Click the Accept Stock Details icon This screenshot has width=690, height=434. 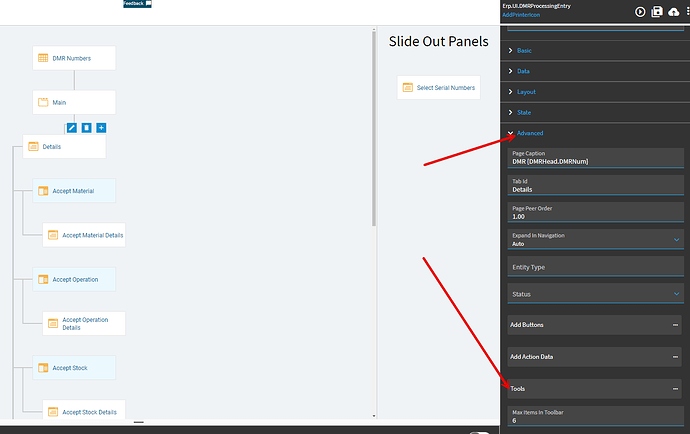(53, 412)
